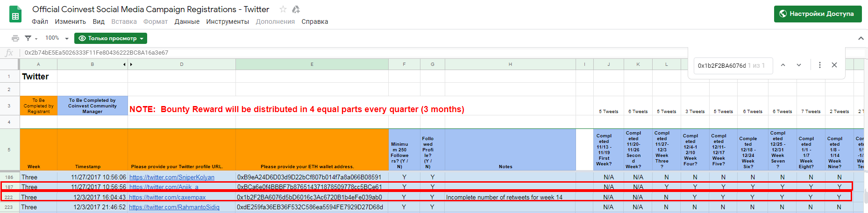This screenshot has width=868, height=213.
Task: Open the Данные menu
Action: [187, 21]
